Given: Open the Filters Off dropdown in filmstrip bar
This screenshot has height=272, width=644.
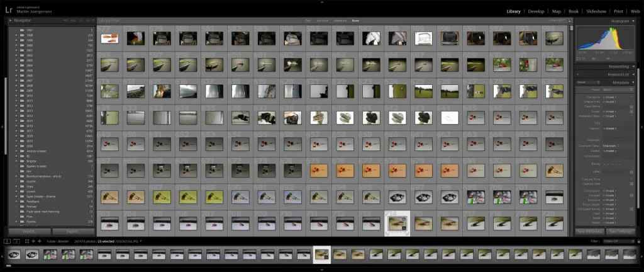Looking at the screenshot, I should pos(611,241).
